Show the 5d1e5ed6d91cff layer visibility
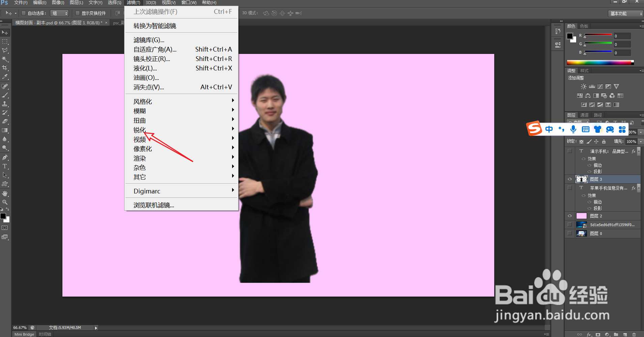The image size is (644, 337). point(570,225)
